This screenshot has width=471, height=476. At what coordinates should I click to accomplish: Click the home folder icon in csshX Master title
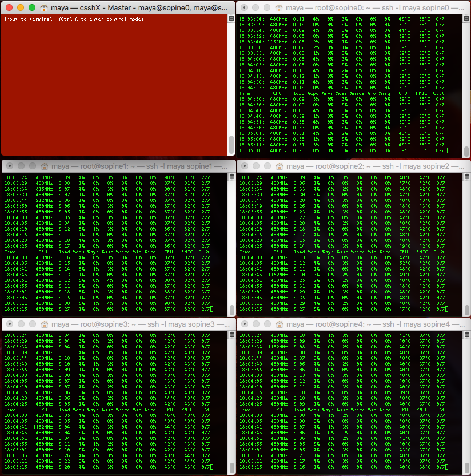coord(45,8)
